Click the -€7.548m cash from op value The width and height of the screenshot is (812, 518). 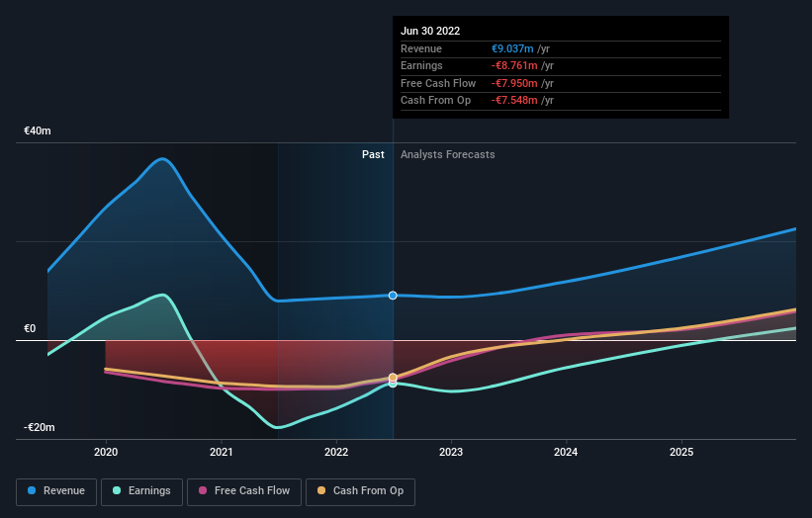[514, 101]
